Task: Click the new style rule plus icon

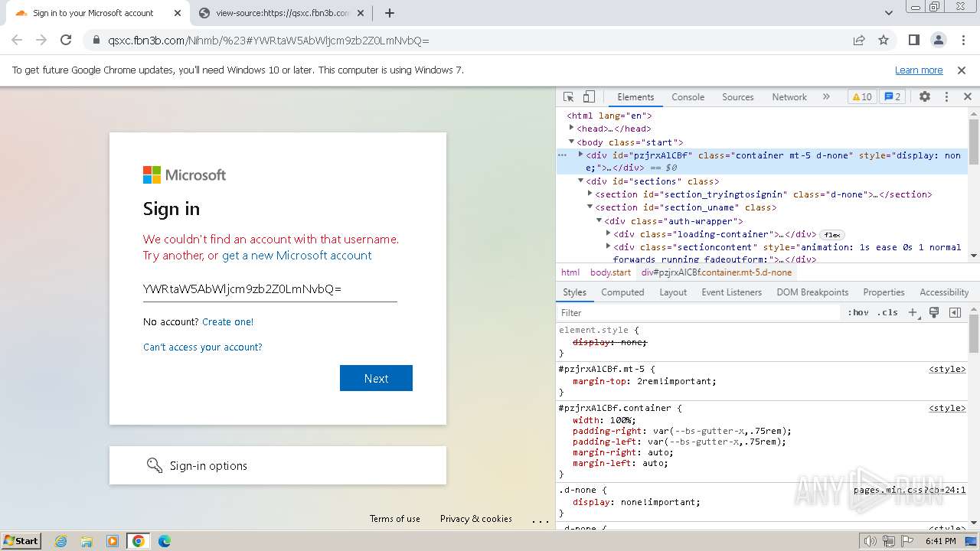Action: [x=913, y=312]
